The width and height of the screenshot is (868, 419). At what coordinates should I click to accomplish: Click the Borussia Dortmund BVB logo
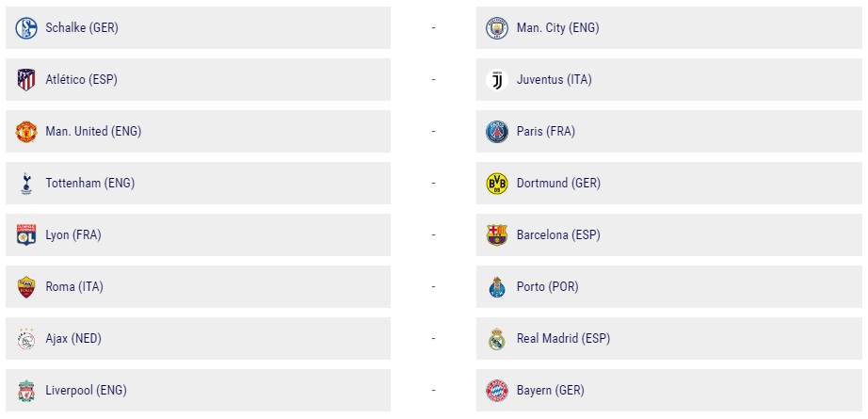pos(497,184)
